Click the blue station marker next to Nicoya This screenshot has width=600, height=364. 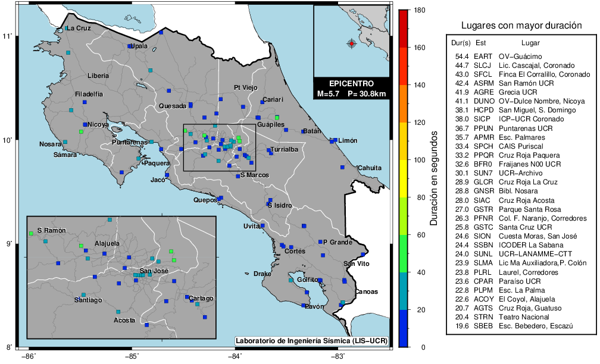click(85, 124)
